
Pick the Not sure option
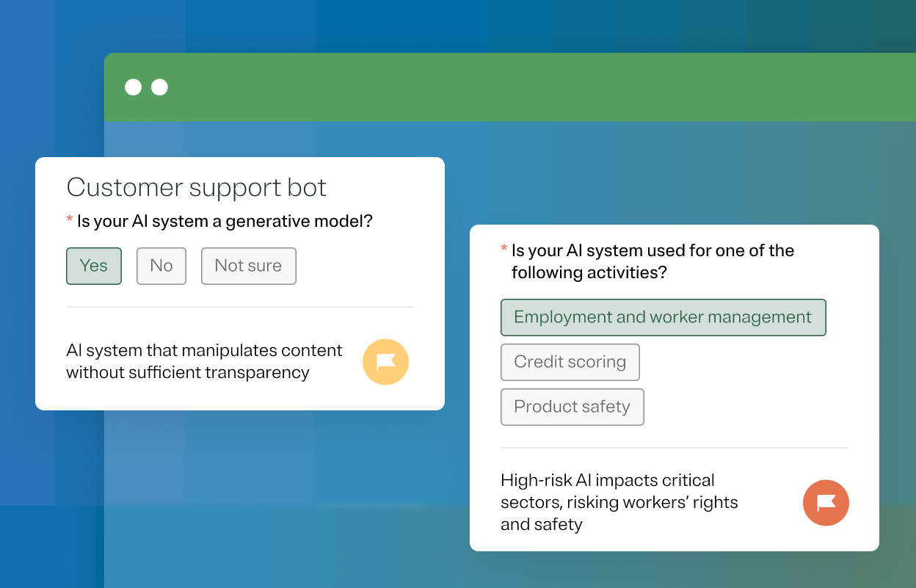click(x=248, y=266)
